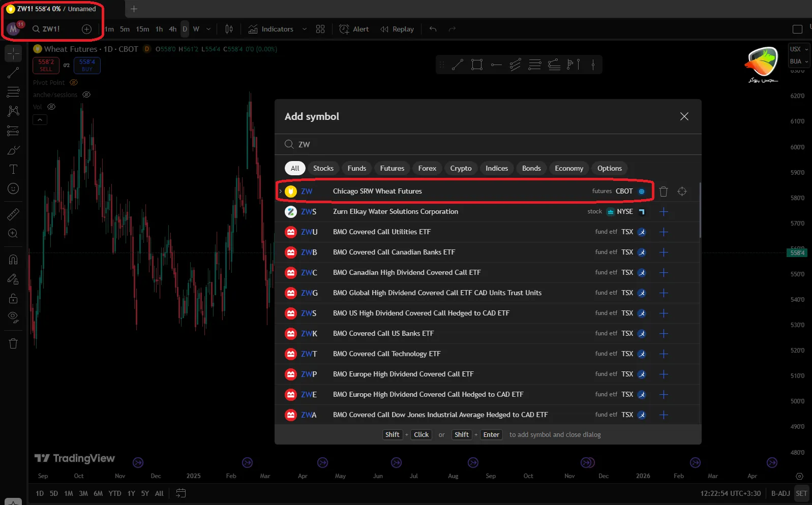Click the symbol search input field
Screen dimensions: 812x505
click(x=488, y=144)
